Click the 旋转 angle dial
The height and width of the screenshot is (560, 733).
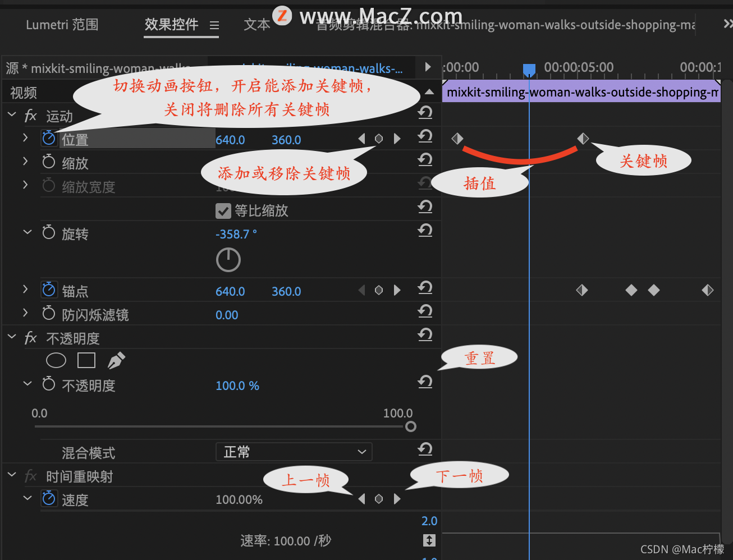tap(228, 260)
